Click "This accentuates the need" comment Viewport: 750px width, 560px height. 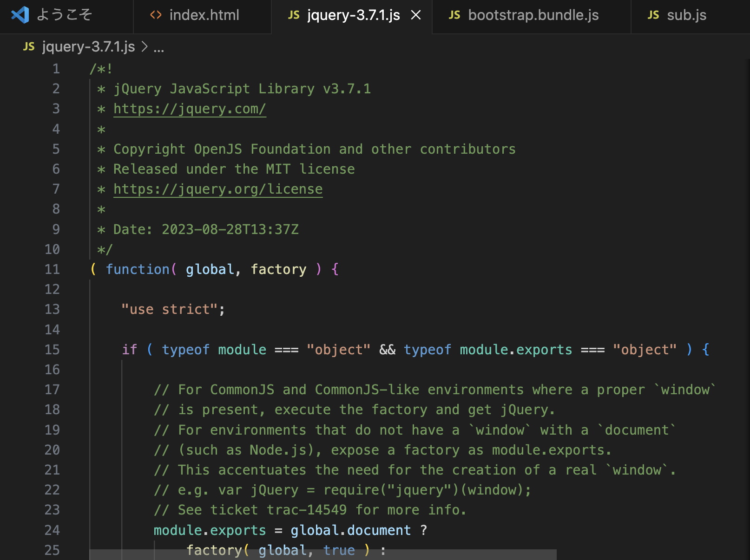tap(415, 470)
